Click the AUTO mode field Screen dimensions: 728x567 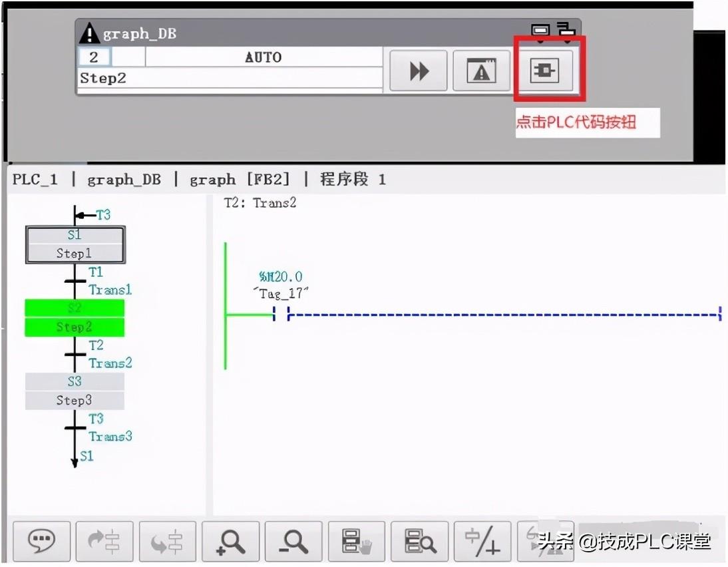pos(264,58)
